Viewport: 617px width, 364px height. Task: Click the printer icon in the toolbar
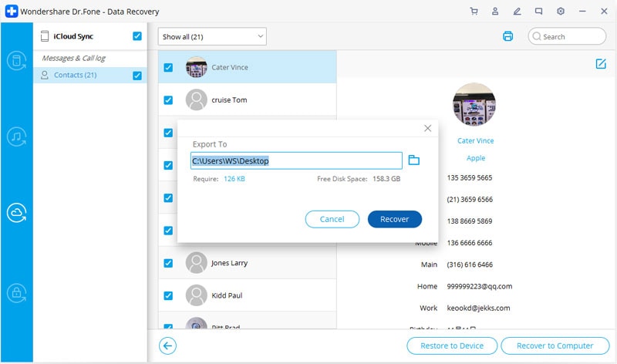point(507,36)
